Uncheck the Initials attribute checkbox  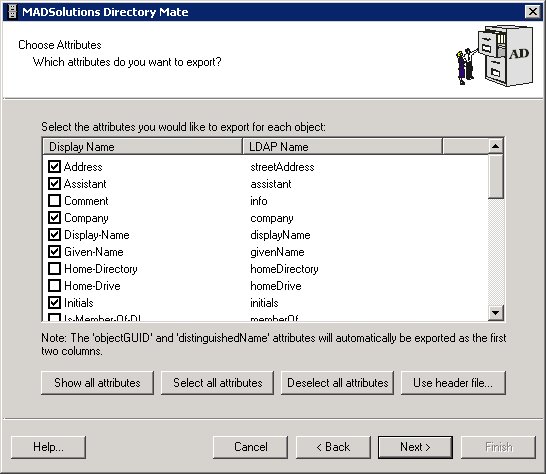pyautogui.click(x=54, y=303)
